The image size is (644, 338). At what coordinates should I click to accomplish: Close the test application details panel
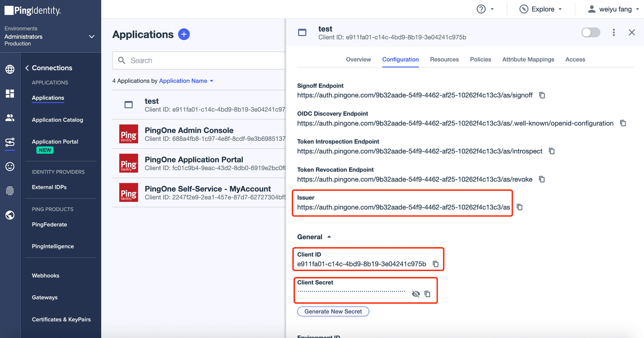(632, 33)
